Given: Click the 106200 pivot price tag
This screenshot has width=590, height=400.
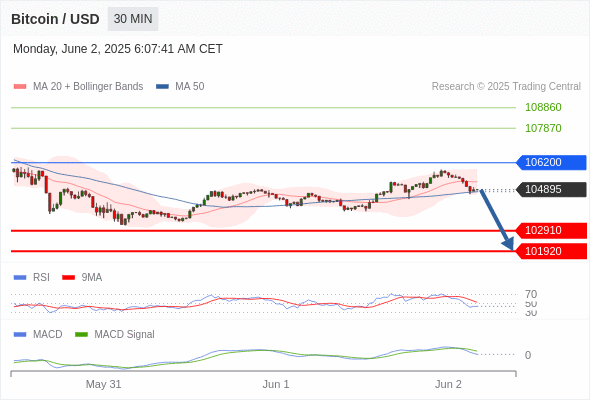Looking at the screenshot, I should [x=551, y=163].
